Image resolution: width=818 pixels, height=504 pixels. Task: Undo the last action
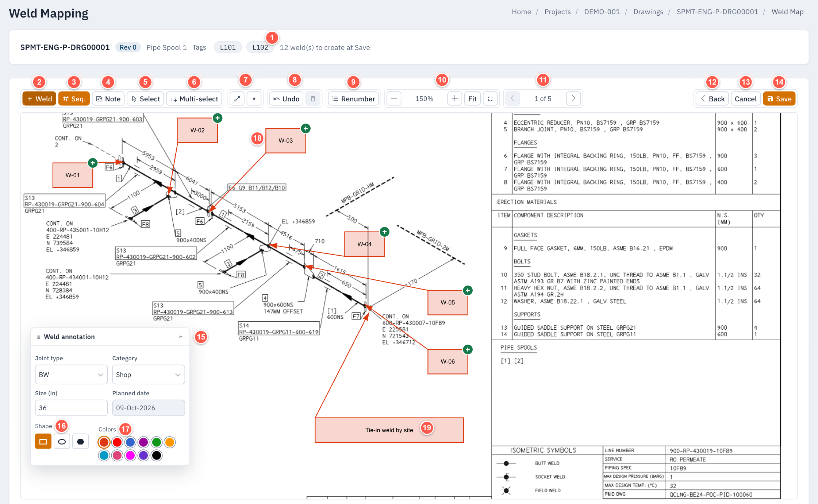[287, 99]
